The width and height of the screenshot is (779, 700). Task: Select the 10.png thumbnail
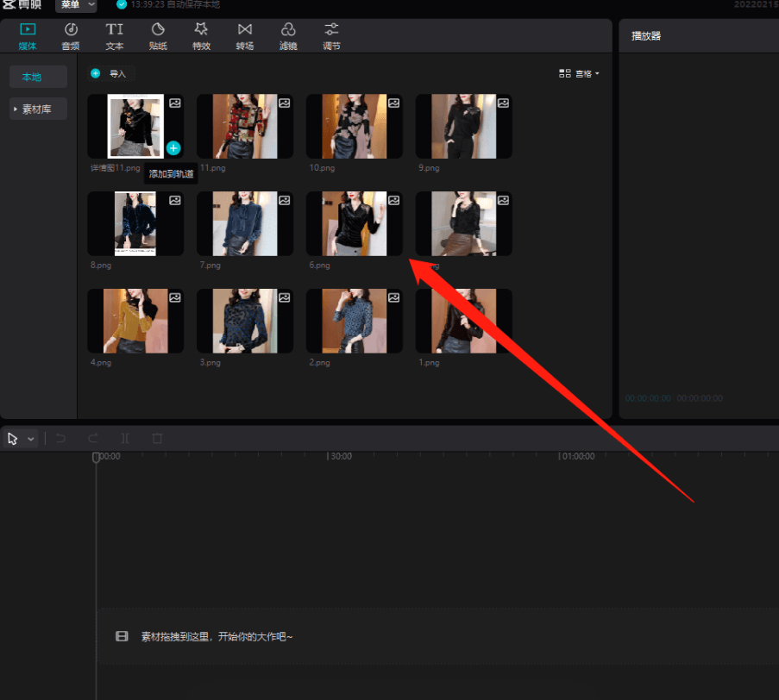point(355,126)
